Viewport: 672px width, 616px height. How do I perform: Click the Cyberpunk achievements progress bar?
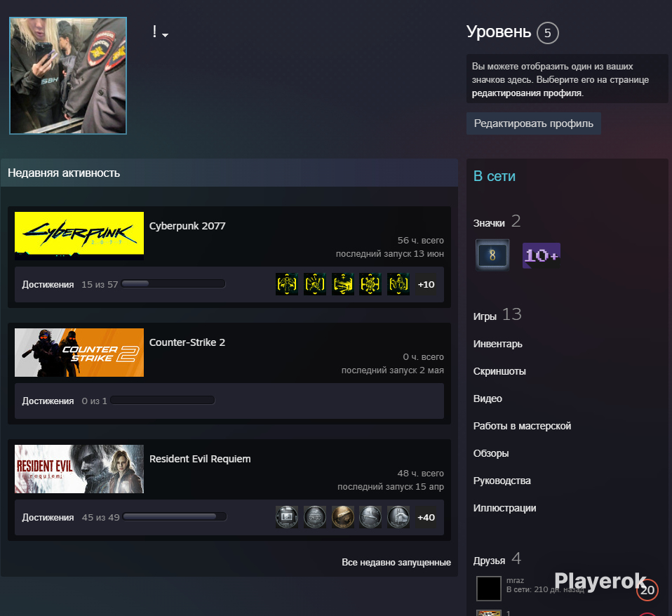coord(173,283)
